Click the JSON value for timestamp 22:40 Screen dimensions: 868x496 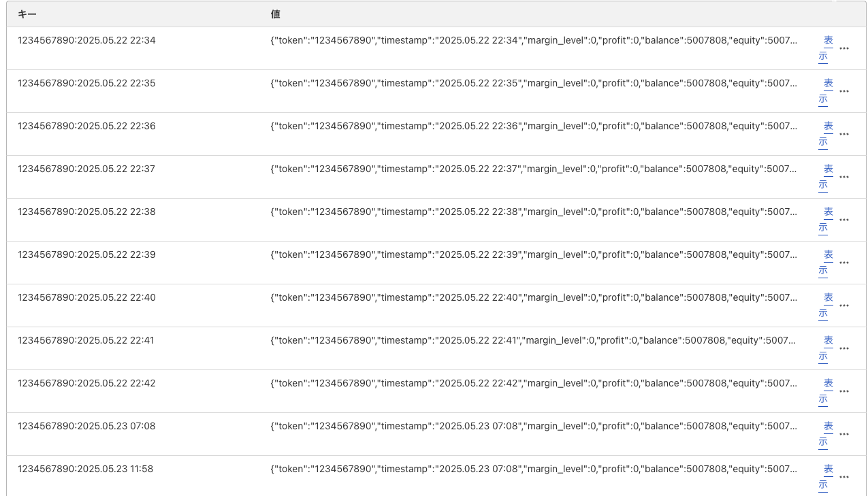[533, 297]
